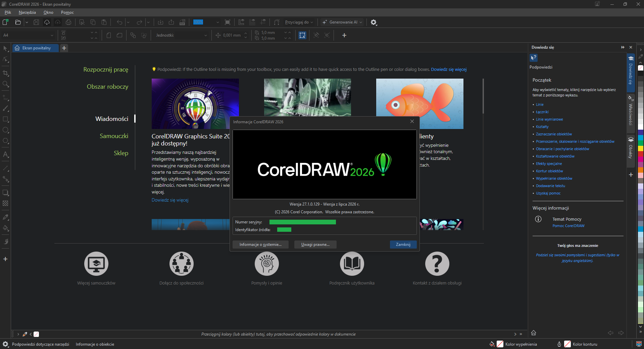
Task: Select the Ellipse tool
Action: click(x=5, y=130)
